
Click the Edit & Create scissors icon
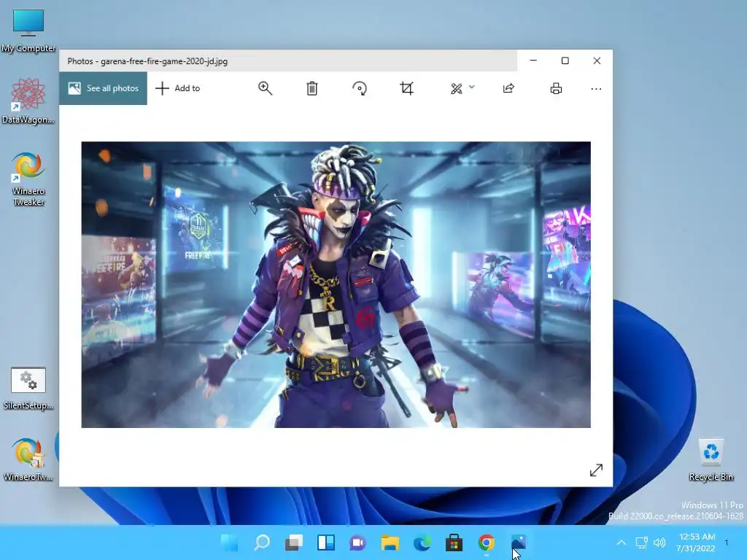tap(457, 88)
